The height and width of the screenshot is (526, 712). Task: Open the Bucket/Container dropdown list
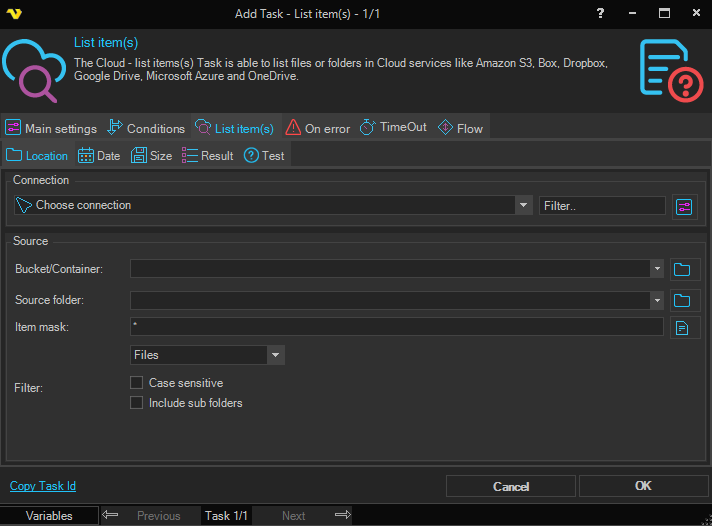coord(657,269)
